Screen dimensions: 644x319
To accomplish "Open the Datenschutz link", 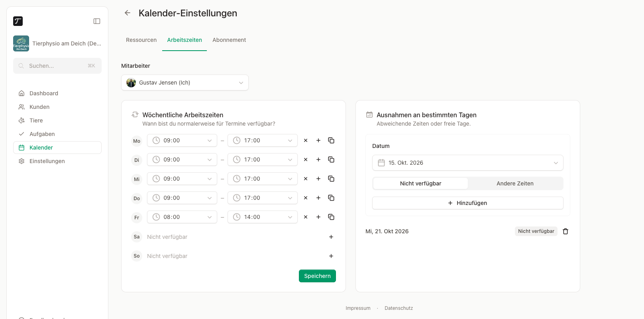I will click(x=399, y=308).
